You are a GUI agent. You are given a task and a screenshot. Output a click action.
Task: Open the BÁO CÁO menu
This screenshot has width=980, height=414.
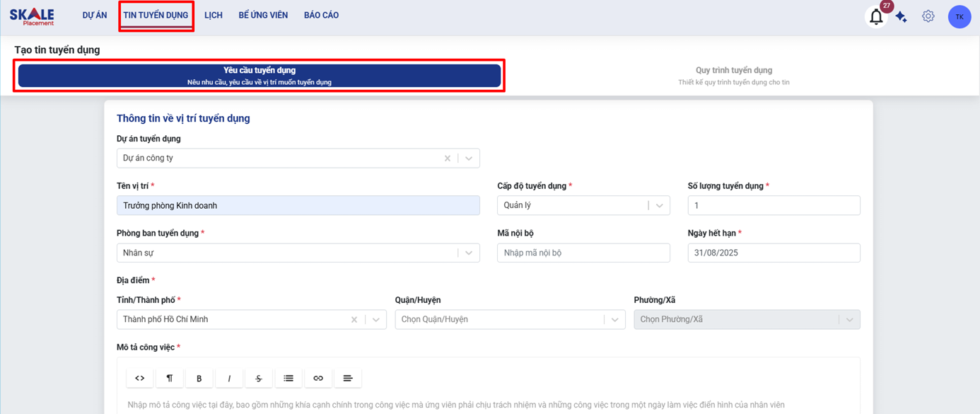(321, 16)
